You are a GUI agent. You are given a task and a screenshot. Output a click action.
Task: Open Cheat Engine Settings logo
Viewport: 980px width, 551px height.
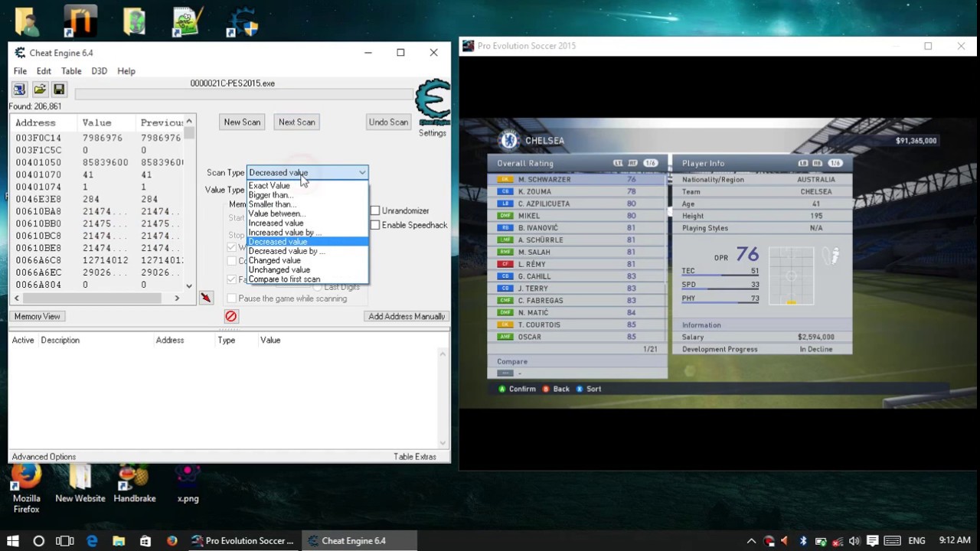(433, 103)
